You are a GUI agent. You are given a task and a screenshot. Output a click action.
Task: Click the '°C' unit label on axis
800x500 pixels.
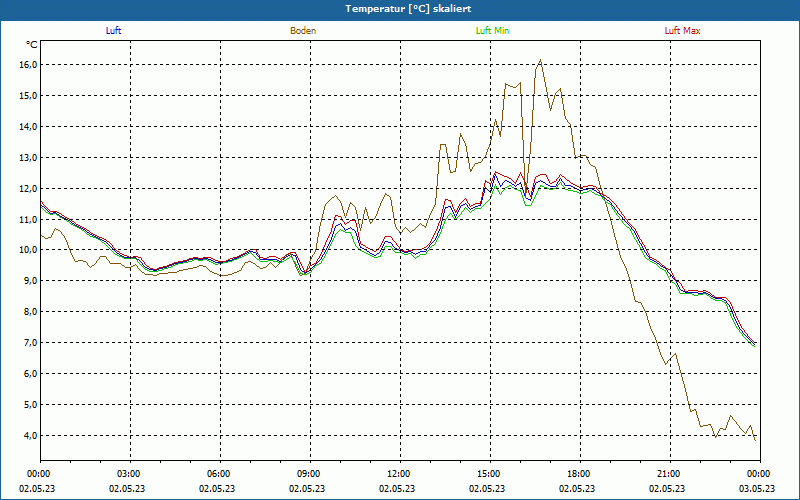[x=32, y=45]
